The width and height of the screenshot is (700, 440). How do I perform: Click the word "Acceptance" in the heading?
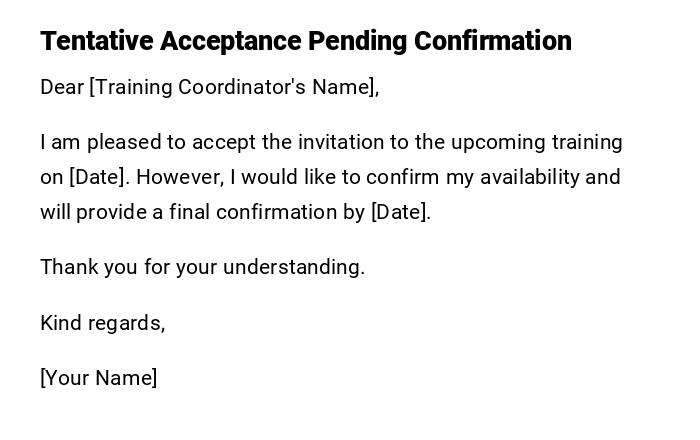tap(230, 41)
